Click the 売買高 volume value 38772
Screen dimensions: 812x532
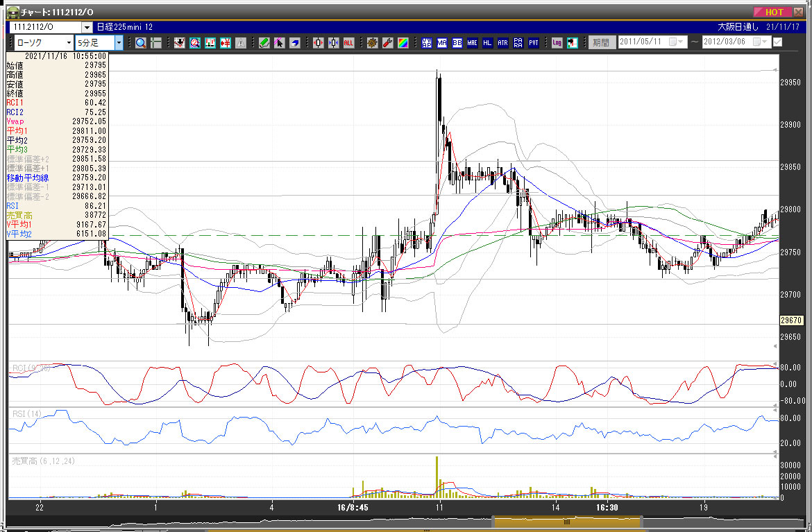pos(95,215)
